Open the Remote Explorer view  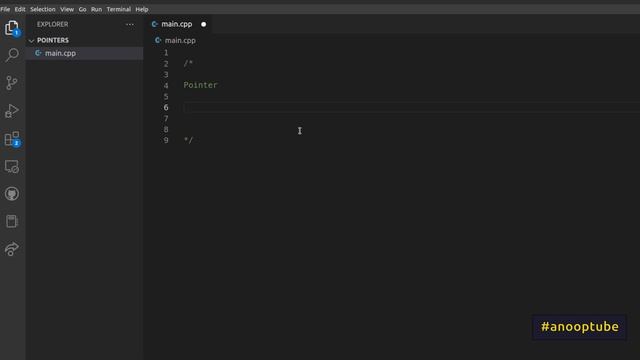click(x=12, y=167)
